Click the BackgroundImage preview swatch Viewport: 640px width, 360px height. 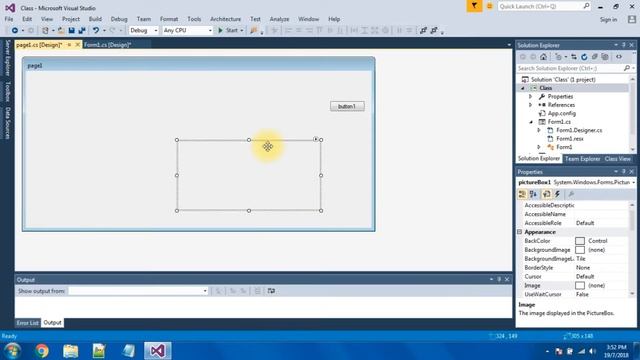click(x=580, y=250)
